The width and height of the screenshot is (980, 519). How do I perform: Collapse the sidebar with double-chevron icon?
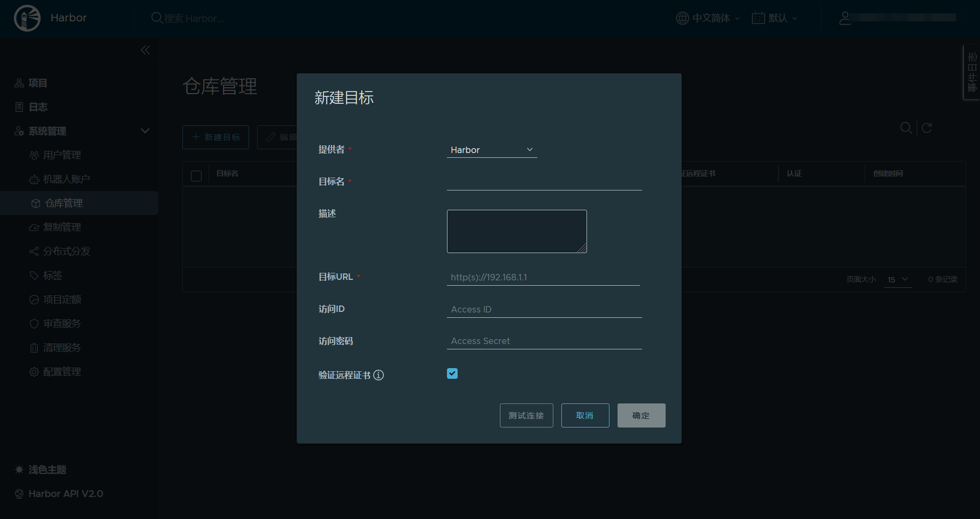[145, 50]
